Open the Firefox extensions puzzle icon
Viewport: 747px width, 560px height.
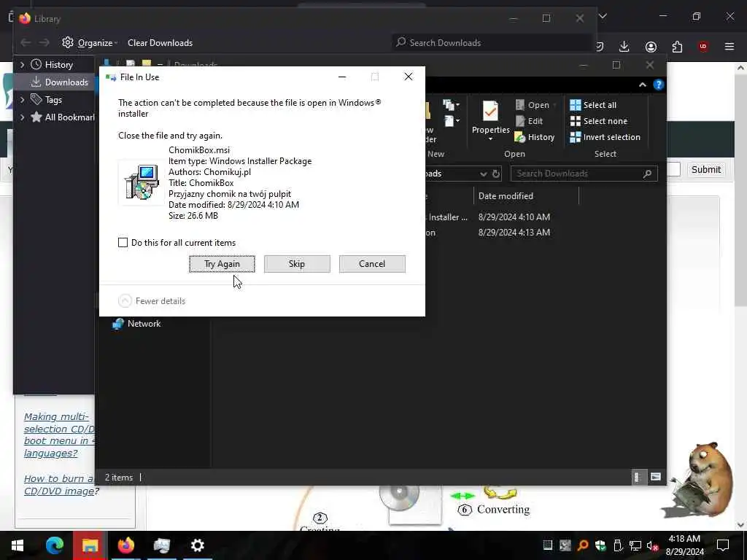(677, 47)
